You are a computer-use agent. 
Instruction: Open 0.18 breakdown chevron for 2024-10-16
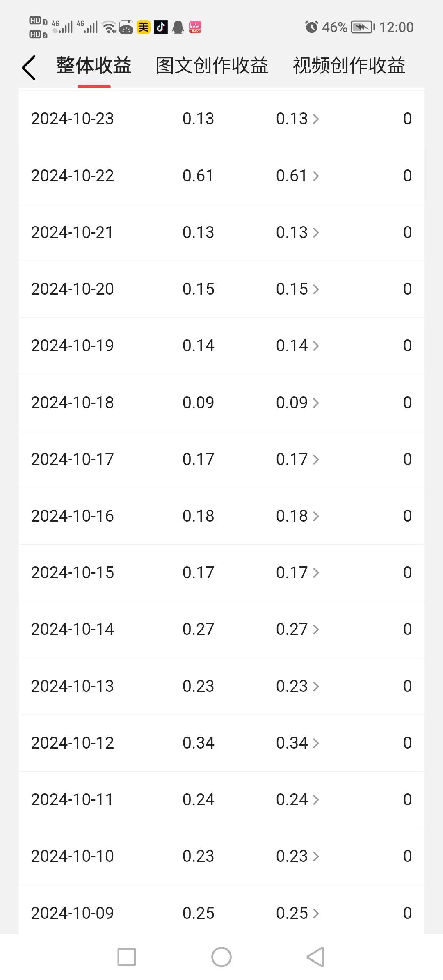coord(316,516)
